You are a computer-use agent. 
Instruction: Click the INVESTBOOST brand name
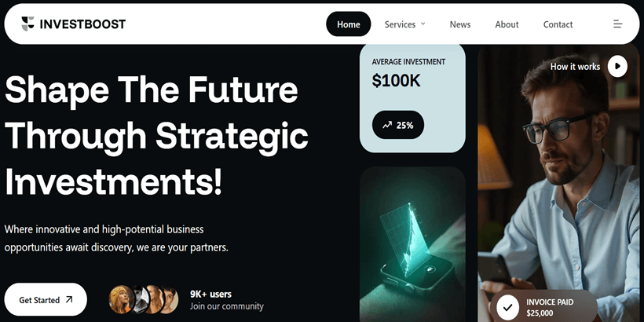tap(82, 24)
